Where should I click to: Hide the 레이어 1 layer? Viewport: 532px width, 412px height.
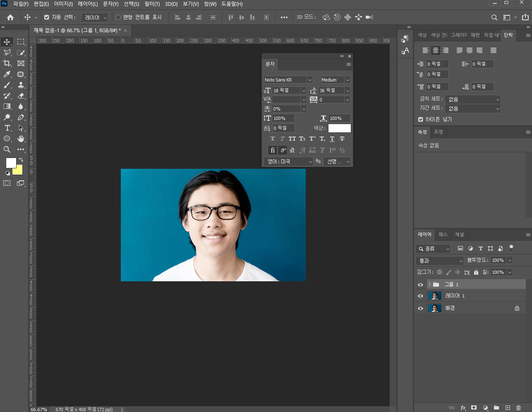[x=420, y=296]
